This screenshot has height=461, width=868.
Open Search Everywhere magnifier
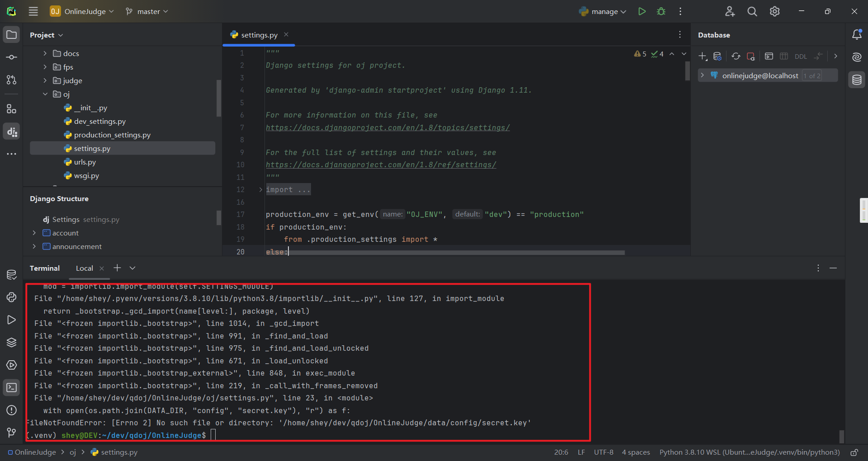(752, 11)
